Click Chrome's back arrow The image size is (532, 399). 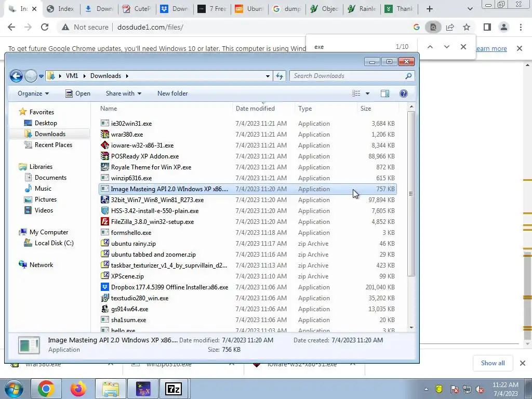11,27
